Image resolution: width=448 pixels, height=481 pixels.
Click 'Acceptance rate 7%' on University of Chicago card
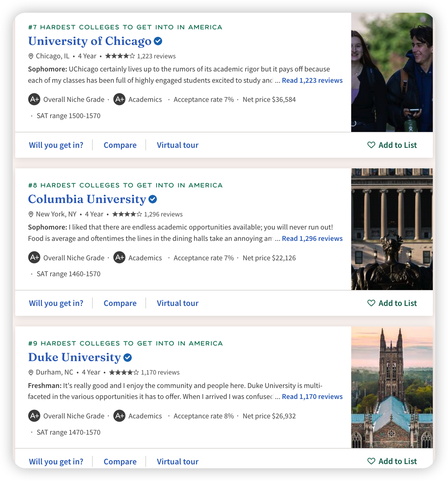point(204,100)
